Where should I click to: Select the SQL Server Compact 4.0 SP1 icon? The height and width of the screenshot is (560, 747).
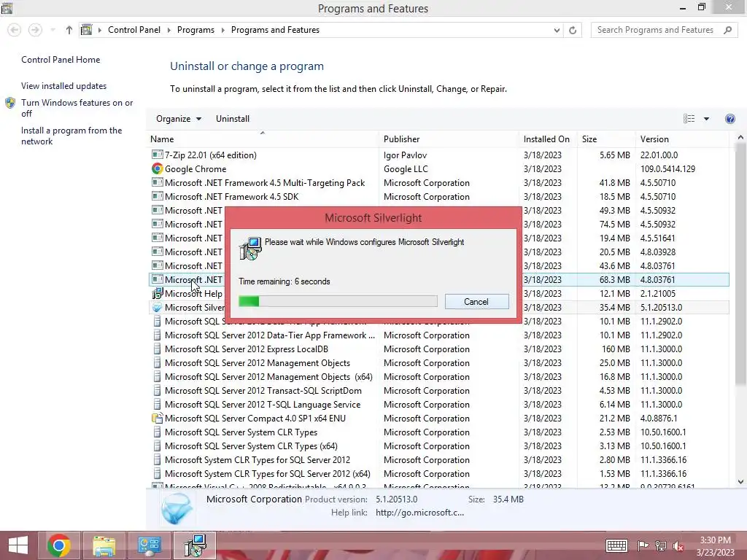click(158, 418)
